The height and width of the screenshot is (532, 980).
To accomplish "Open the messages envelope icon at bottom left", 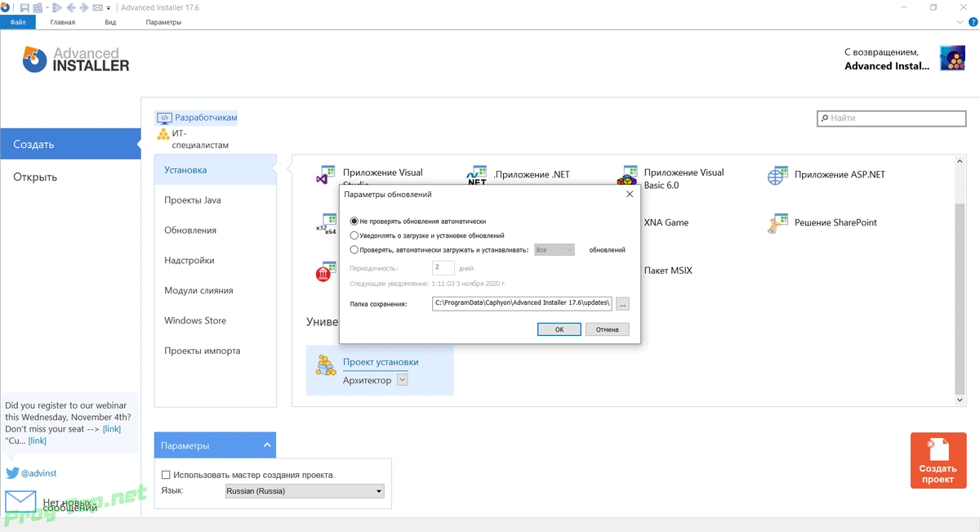I will [x=21, y=501].
